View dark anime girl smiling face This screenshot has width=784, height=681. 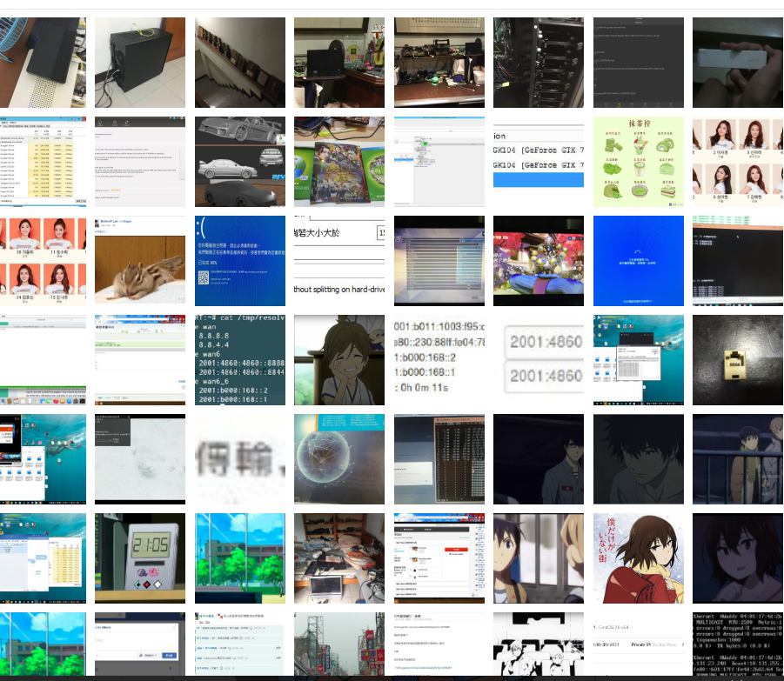point(738,558)
